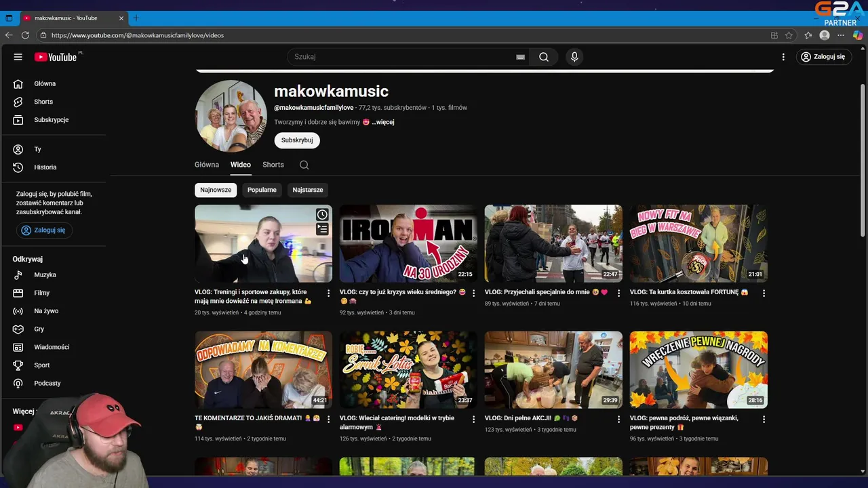
Task: Open the browser three-dot settings menu
Action: [841, 35]
